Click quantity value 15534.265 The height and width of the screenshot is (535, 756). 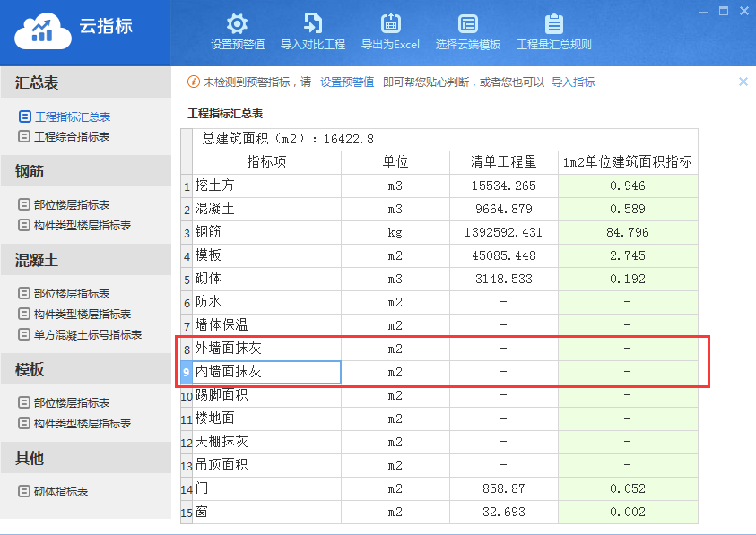504,186
